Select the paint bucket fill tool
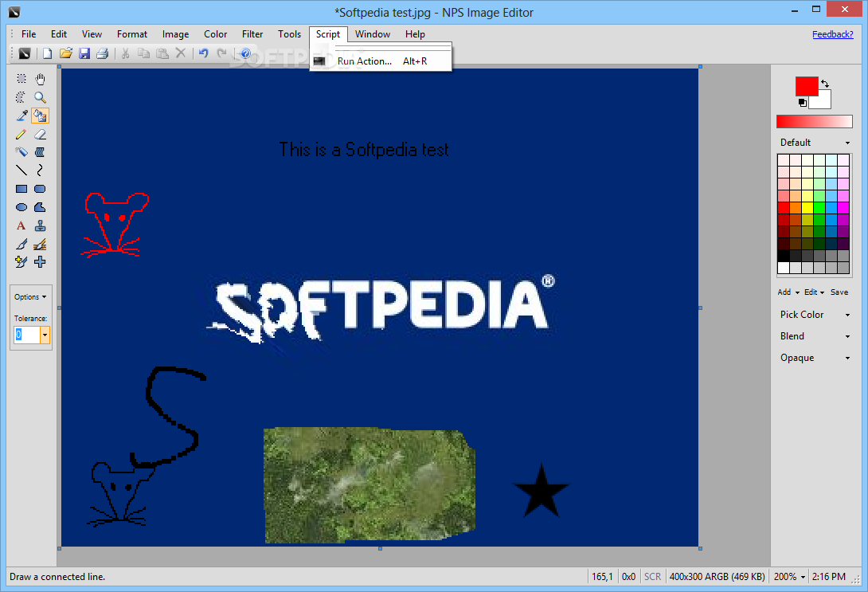The image size is (868, 592). coord(40,116)
